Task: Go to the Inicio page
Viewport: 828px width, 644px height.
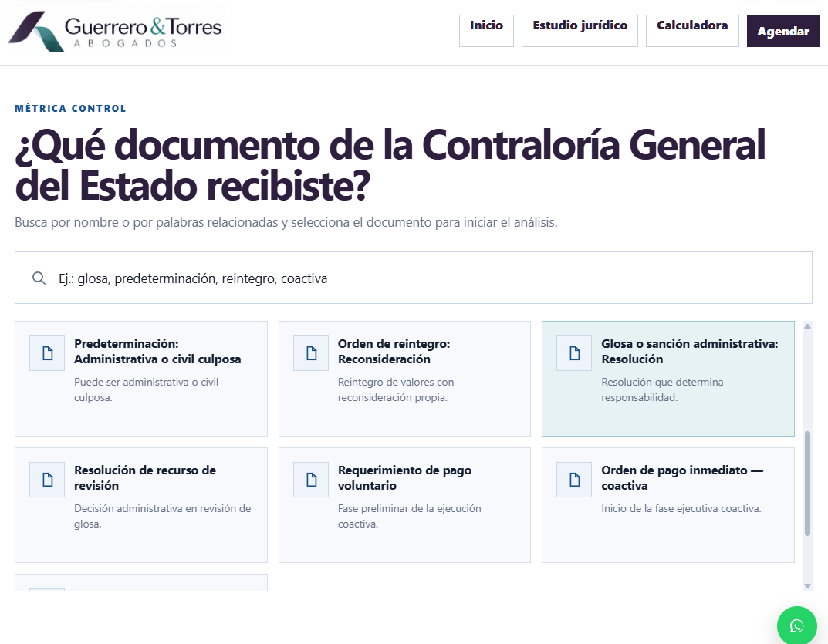Action: coord(486,31)
